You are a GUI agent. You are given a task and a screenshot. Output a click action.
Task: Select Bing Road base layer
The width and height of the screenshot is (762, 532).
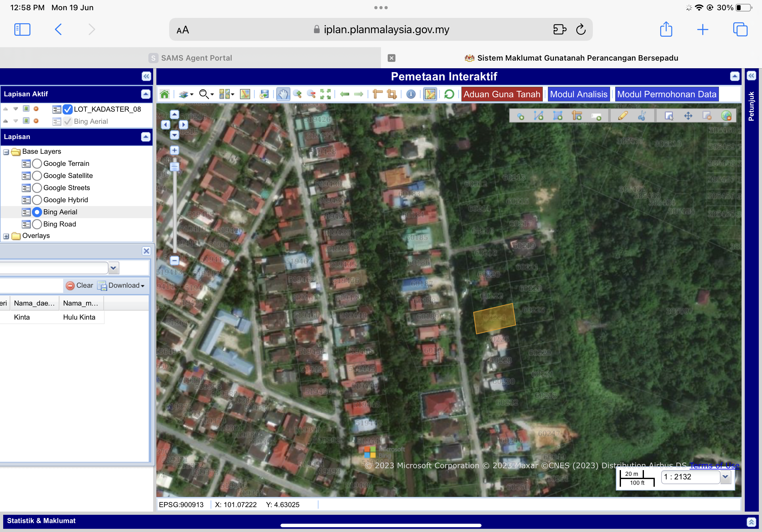point(37,224)
